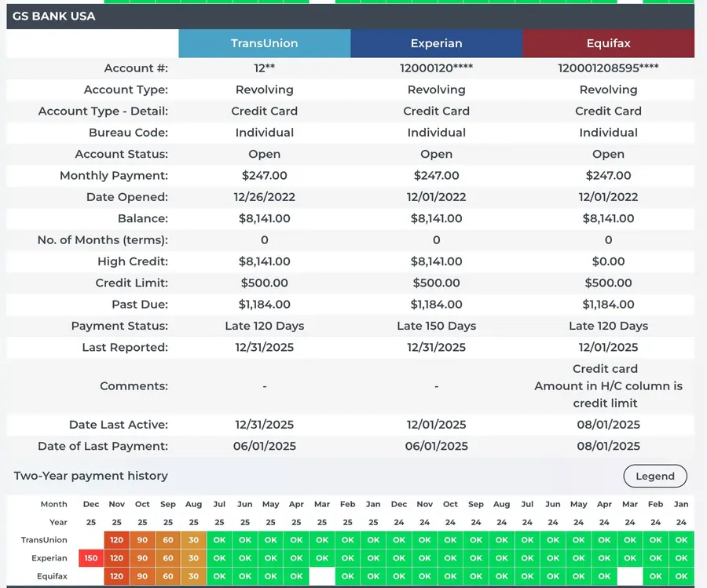Click the Equifax payment history row label
This screenshot has height=588, width=707.
(53, 576)
